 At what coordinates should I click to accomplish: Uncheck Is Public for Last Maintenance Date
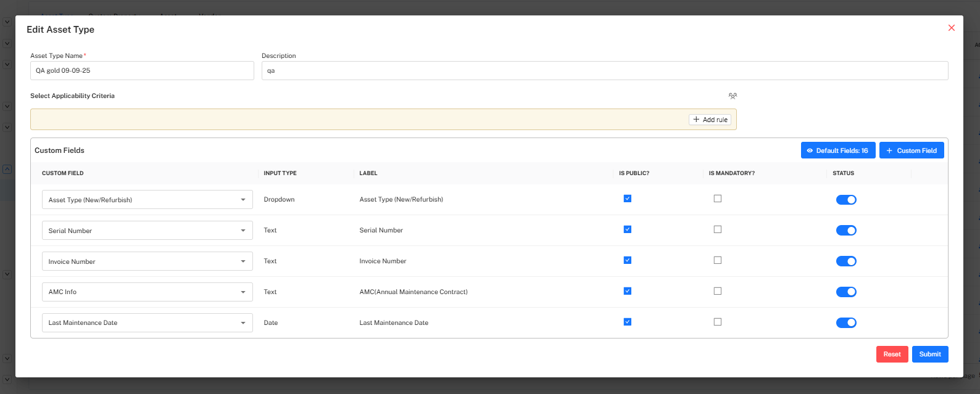coord(628,322)
